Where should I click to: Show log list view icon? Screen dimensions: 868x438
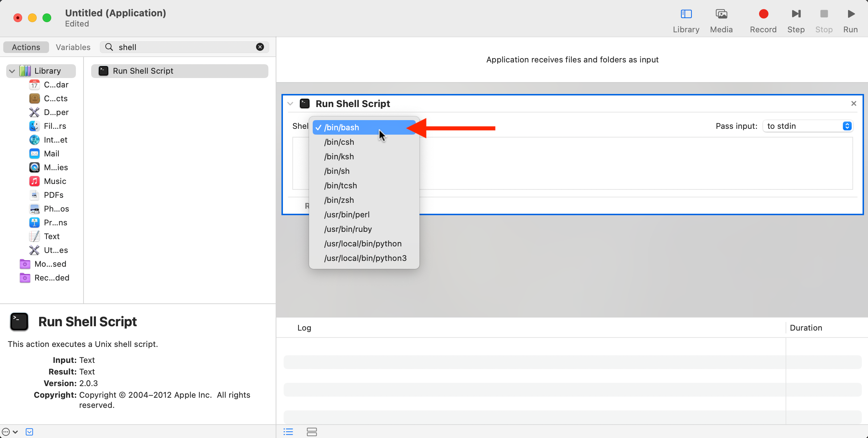[x=288, y=431]
